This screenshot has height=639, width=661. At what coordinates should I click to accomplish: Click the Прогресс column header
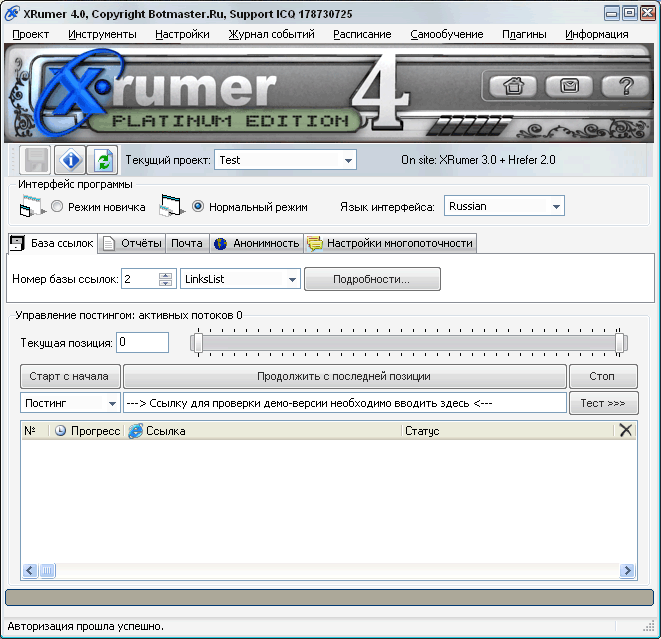tap(88, 431)
